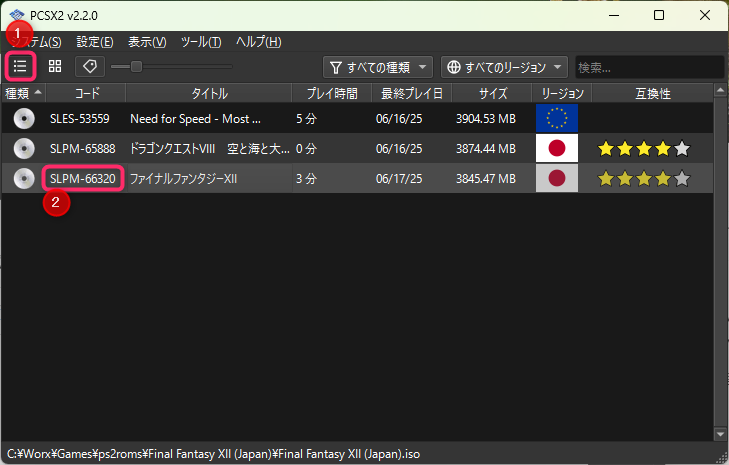Image resolution: width=729 pixels, height=465 pixels.
Task: Close the PCSX2 window
Action: coord(705,15)
